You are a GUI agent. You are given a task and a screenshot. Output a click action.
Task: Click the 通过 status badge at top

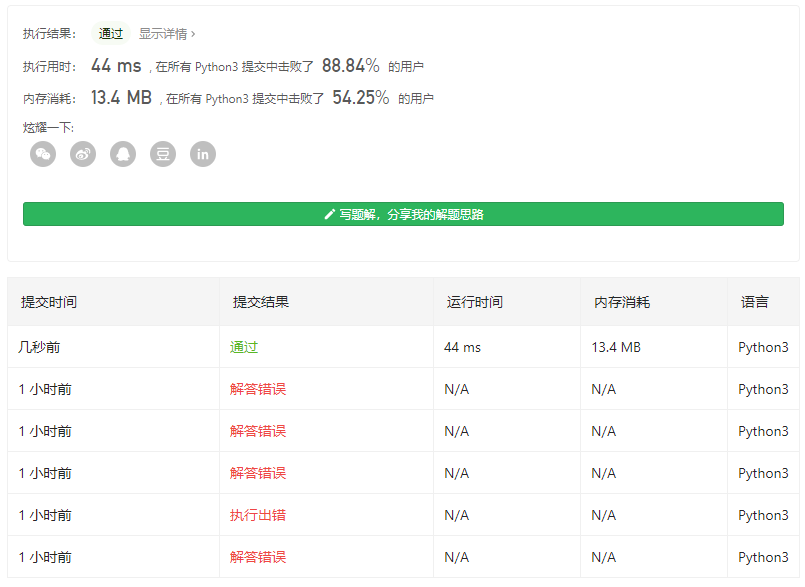(x=111, y=34)
